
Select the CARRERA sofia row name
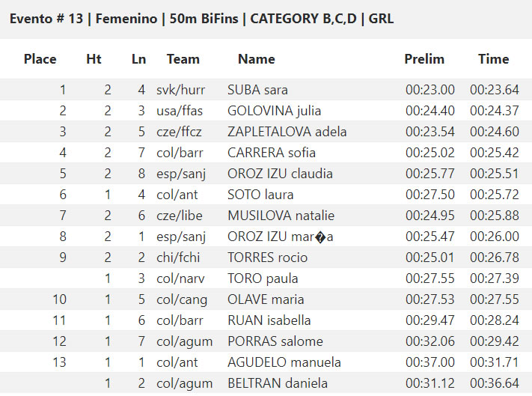272,153
